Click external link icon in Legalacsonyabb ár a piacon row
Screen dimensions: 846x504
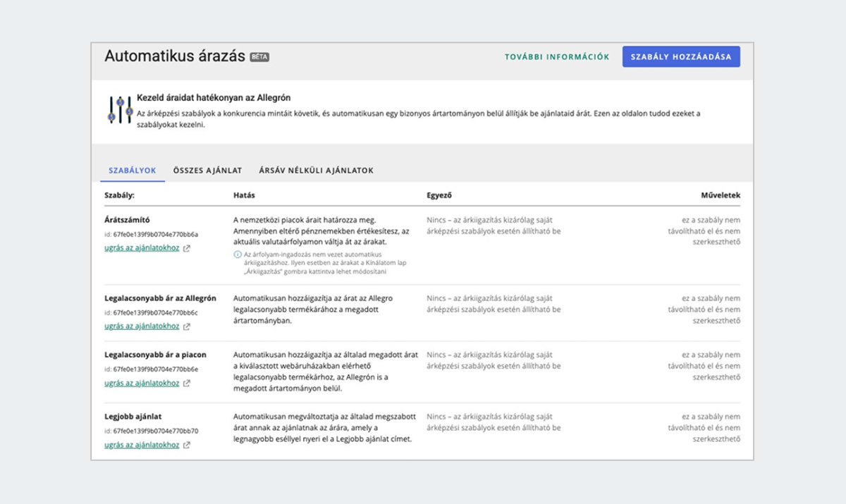pos(186,383)
